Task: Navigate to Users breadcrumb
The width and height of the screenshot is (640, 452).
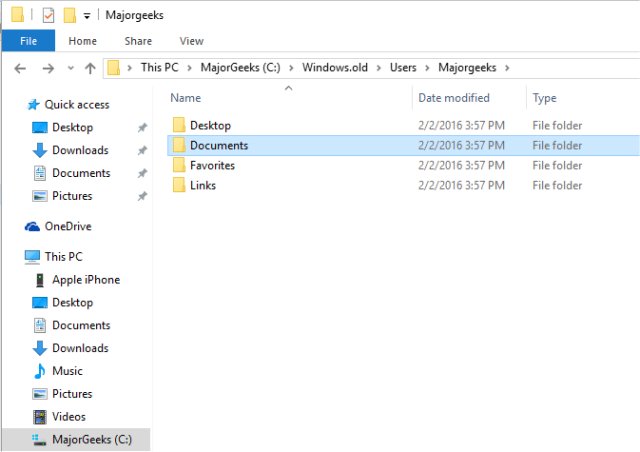Action: [403, 67]
